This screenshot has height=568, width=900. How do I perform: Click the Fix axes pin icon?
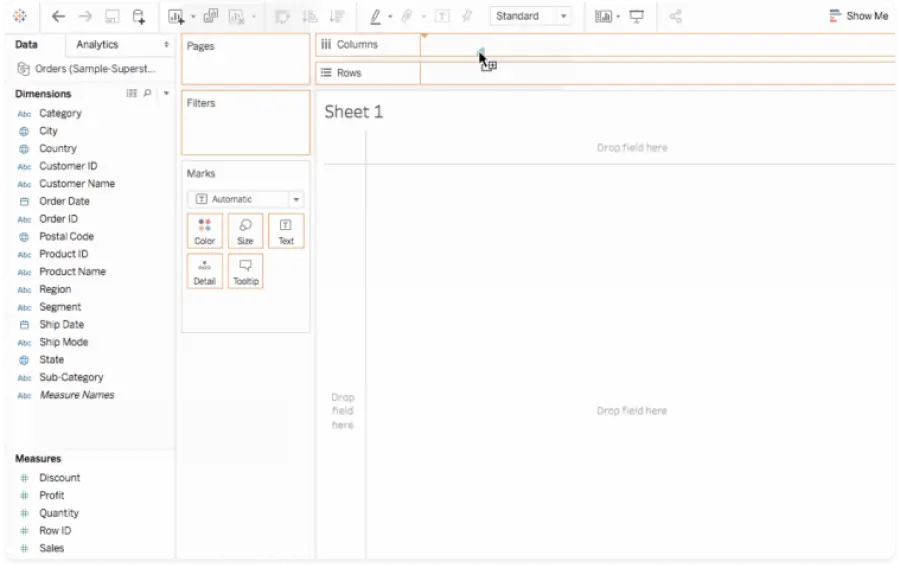coord(467,16)
